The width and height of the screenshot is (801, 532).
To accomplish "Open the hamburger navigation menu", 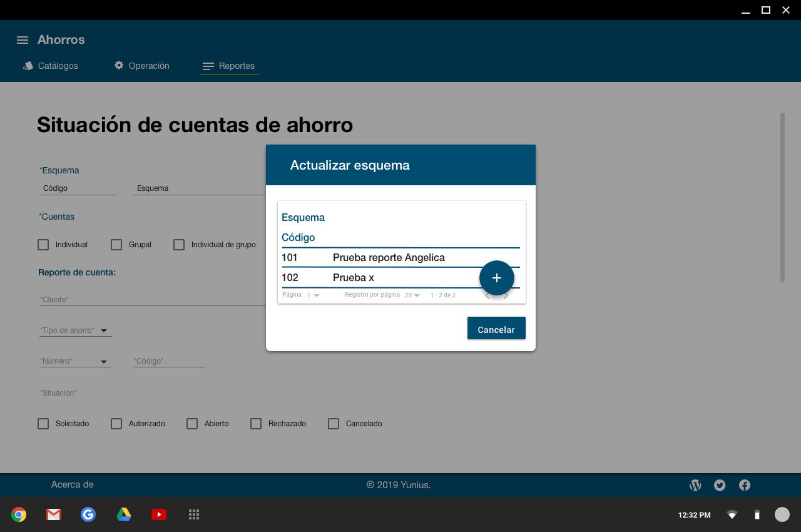I will click(x=23, y=40).
